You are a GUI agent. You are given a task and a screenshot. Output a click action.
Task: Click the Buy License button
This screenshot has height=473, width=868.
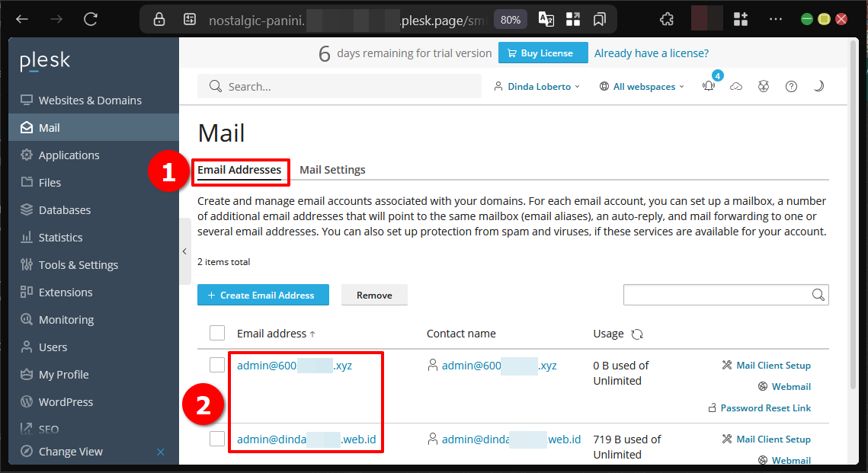point(543,53)
